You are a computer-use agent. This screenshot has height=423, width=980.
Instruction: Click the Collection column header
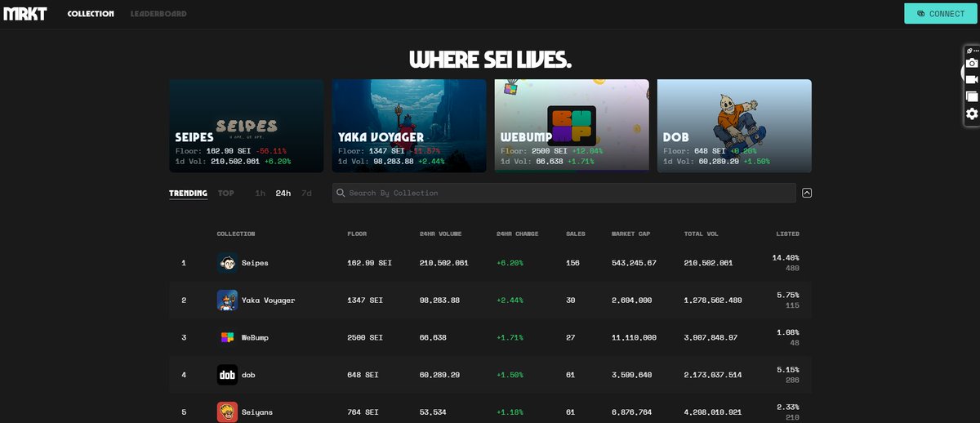click(x=236, y=234)
